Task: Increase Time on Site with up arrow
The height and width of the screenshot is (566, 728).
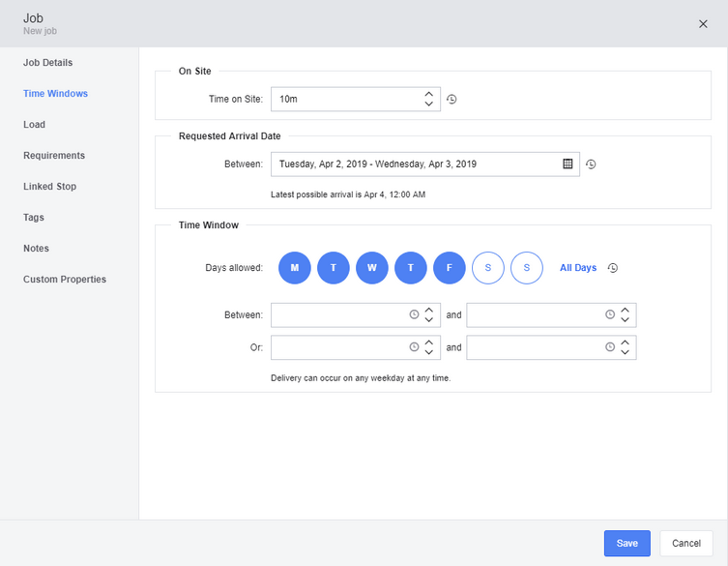Action: [429, 94]
